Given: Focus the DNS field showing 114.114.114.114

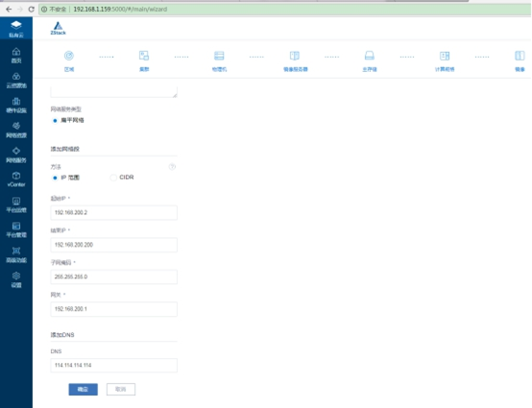Looking at the screenshot, I should click(113, 365).
